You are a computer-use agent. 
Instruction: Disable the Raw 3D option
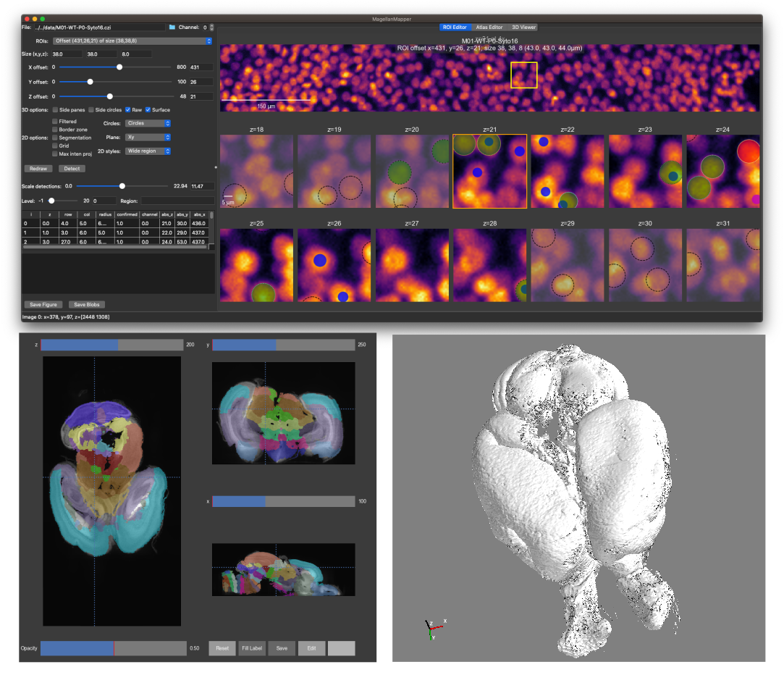point(127,110)
